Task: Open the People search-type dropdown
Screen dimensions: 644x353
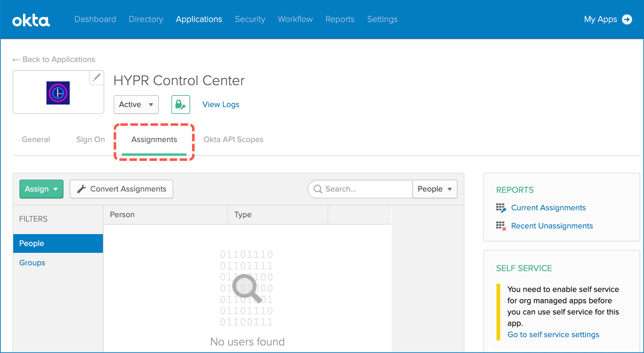Action: (x=435, y=189)
